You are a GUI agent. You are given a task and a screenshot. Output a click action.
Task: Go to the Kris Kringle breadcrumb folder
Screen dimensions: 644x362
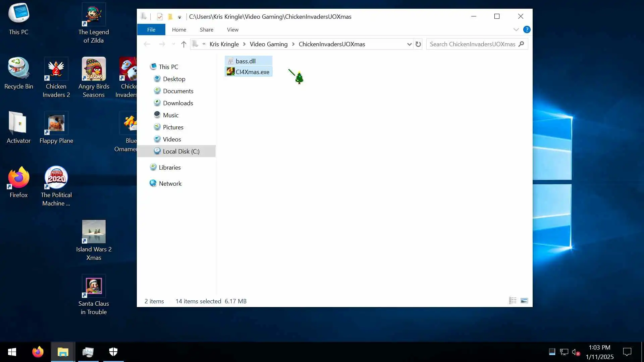(x=224, y=44)
